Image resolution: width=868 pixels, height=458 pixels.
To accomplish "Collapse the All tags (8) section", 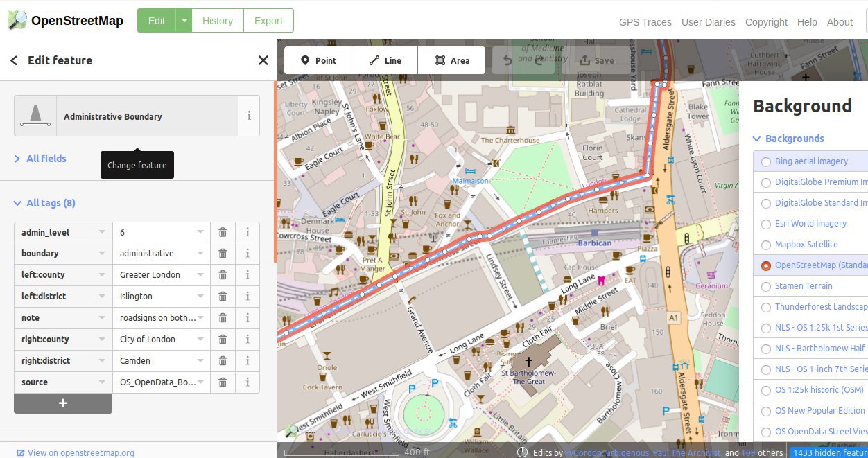I will click(x=45, y=203).
